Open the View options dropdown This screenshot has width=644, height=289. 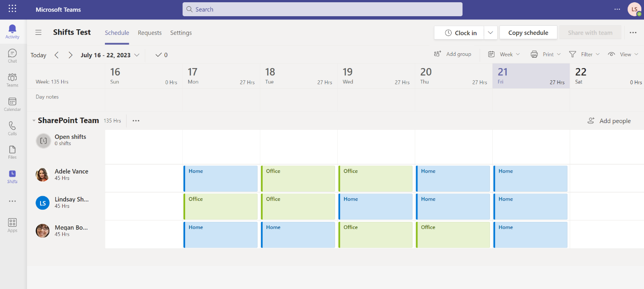(x=623, y=54)
